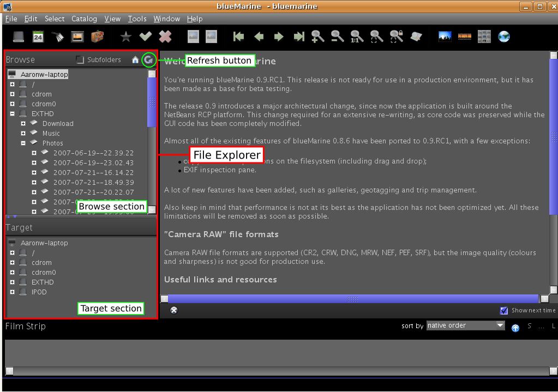Select cdrom0 label in the Browse tree
This screenshot has height=392, width=558.
(x=44, y=104)
